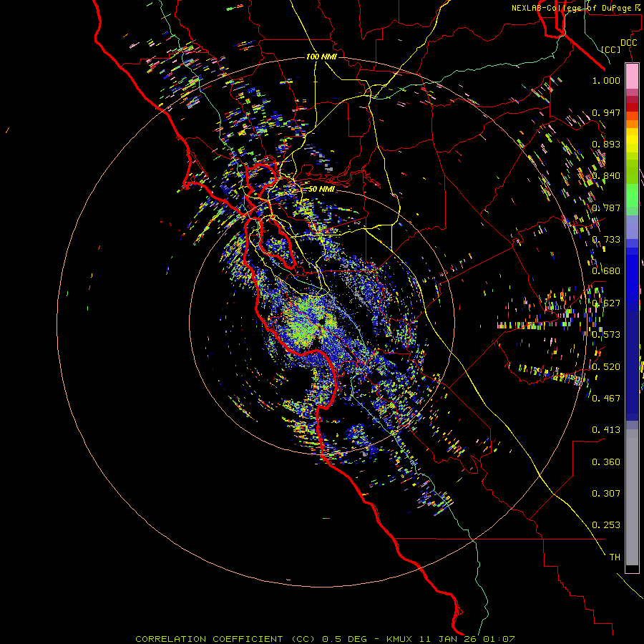Click the (CC) abbreviation in the caption
The image size is (644, 644).
click(303, 639)
